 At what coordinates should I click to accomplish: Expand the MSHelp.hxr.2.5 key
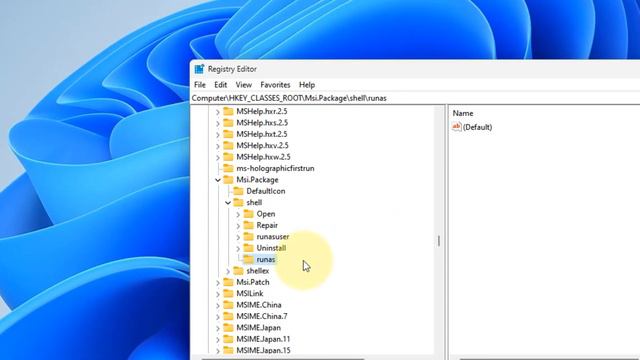(218, 111)
